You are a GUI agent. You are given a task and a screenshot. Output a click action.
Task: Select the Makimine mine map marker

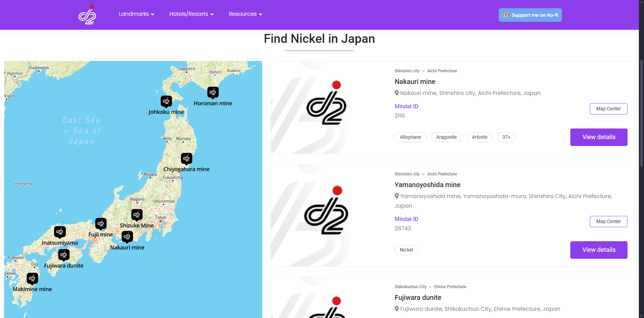pos(33,278)
